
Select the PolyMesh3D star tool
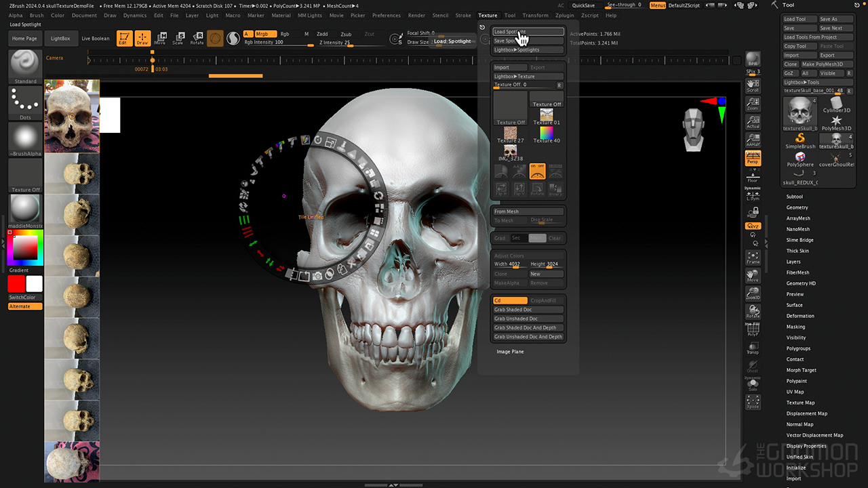(x=836, y=123)
